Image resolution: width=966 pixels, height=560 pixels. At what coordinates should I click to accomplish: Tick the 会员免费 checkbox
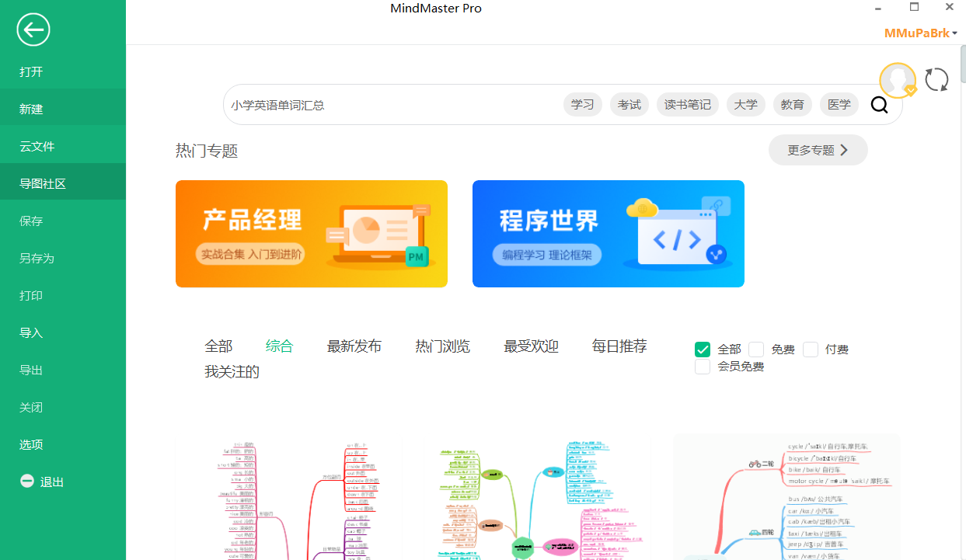(x=703, y=367)
